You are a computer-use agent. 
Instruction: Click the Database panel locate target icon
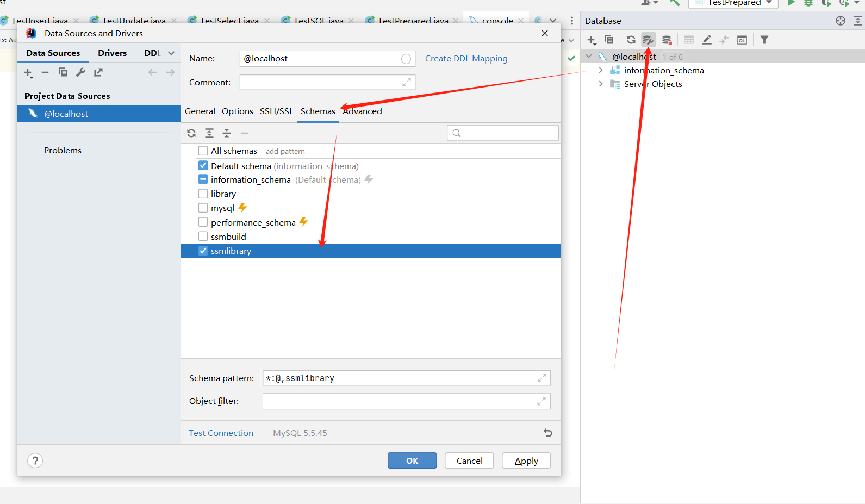click(x=841, y=21)
